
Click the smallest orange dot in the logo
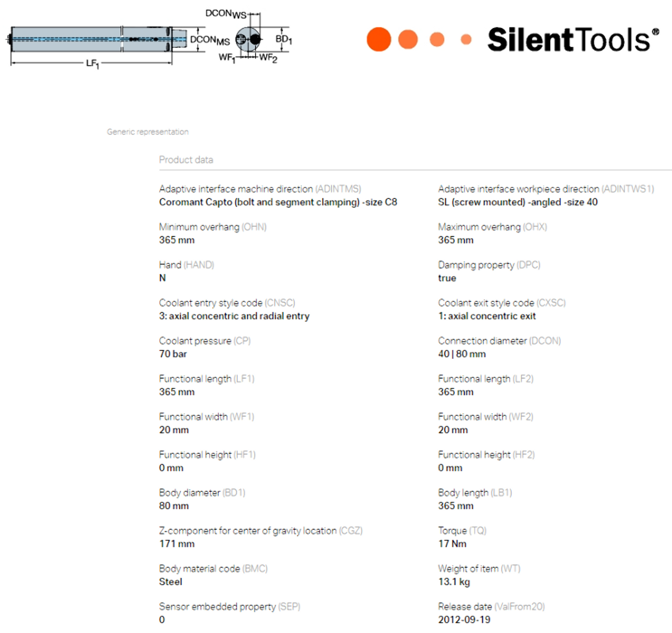[x=466, y=39]
